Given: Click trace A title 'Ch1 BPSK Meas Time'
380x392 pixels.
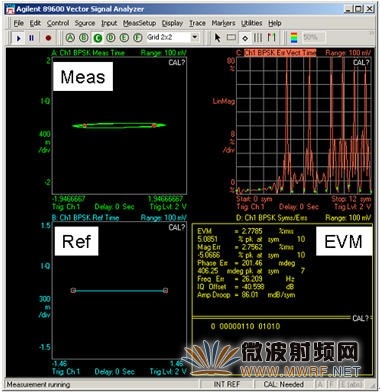Looking at the screenshot, I should pos(92,53).
